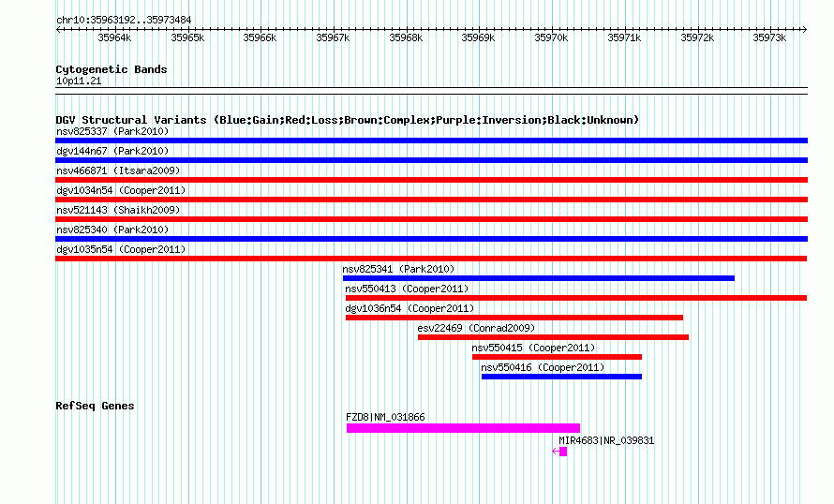Click the 'RefSeq Genes' track title
834x504 pixels.
pyautogui.click(x=95, y=406)
